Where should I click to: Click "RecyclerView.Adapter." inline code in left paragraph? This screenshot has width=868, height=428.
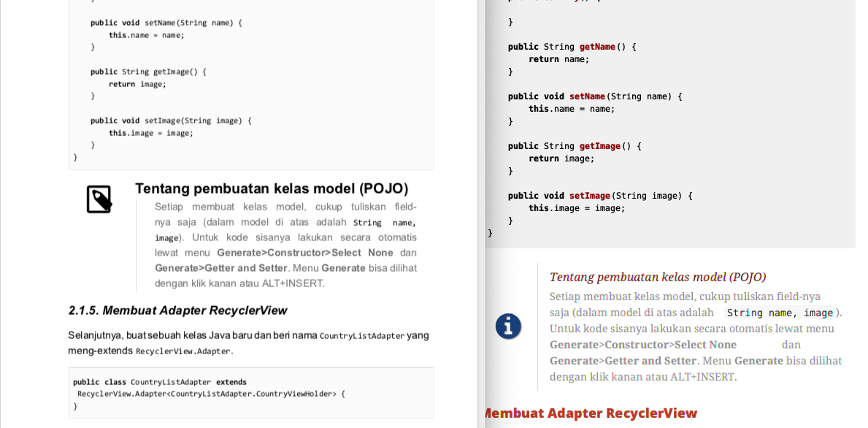click(x=185, y=351)
